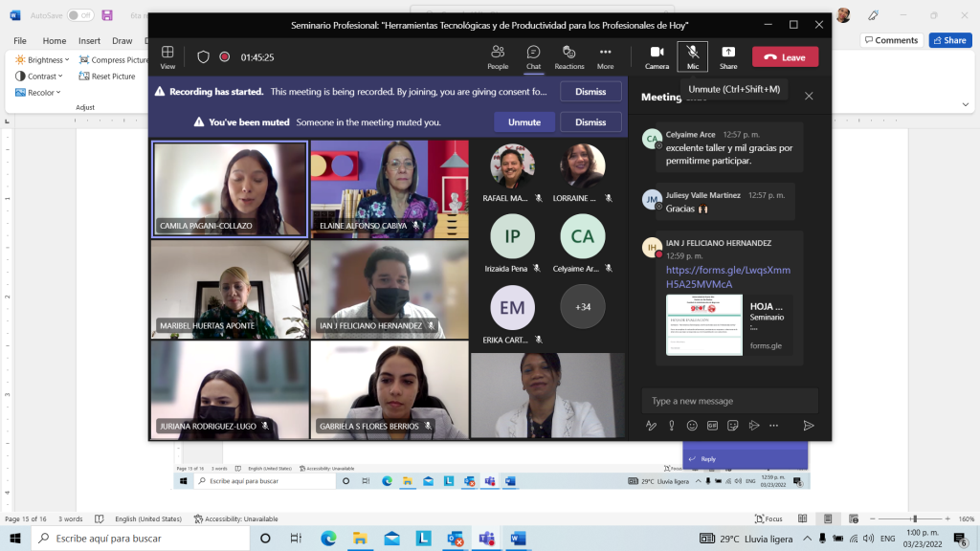
Task: Open the Windows Start menu
Action: [15, 538]
